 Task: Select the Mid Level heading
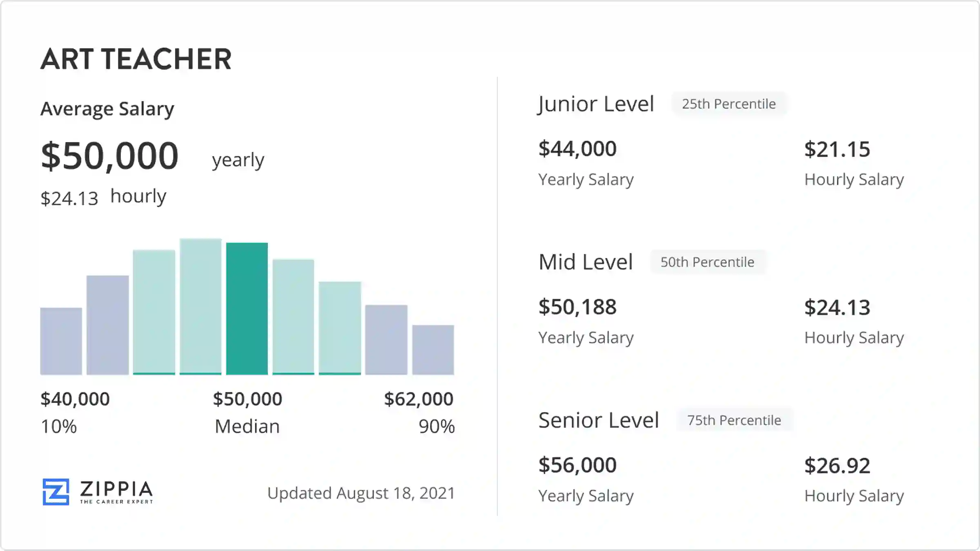586,262
